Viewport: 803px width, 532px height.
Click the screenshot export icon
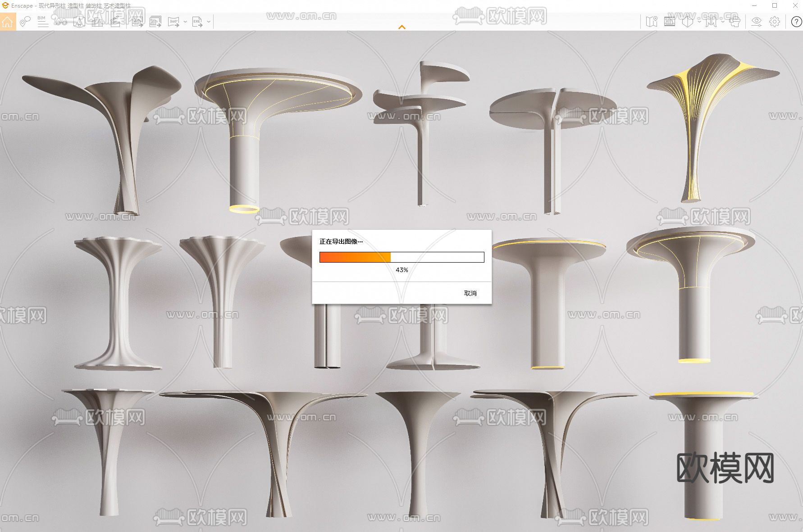pyautogui.click(x=137, y=22)
